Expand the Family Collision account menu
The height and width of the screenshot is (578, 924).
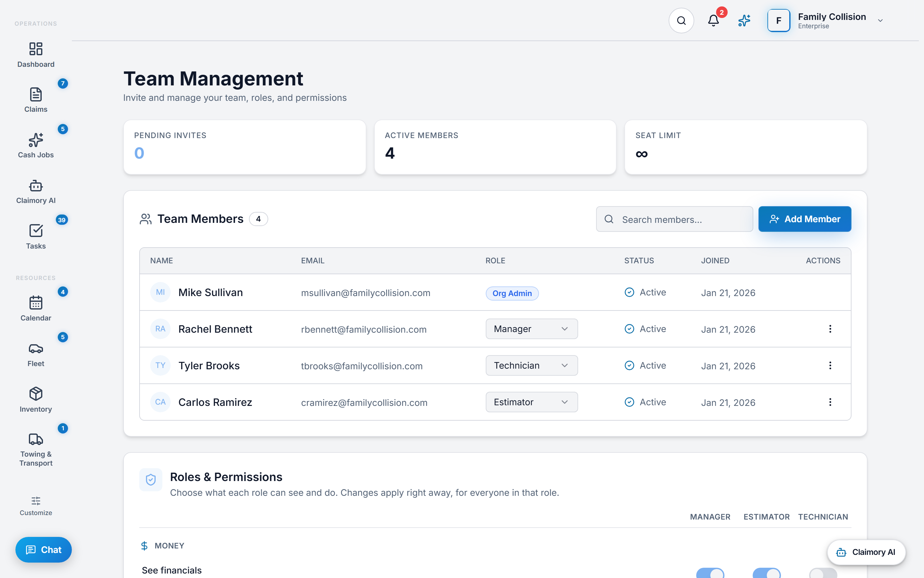coord(880,21)
